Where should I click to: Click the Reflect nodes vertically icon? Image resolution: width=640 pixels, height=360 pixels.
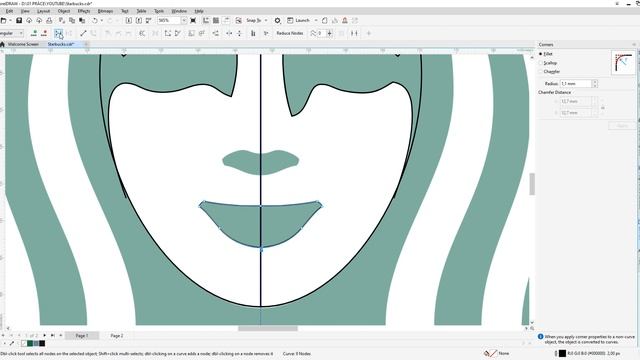coord(239,33)
